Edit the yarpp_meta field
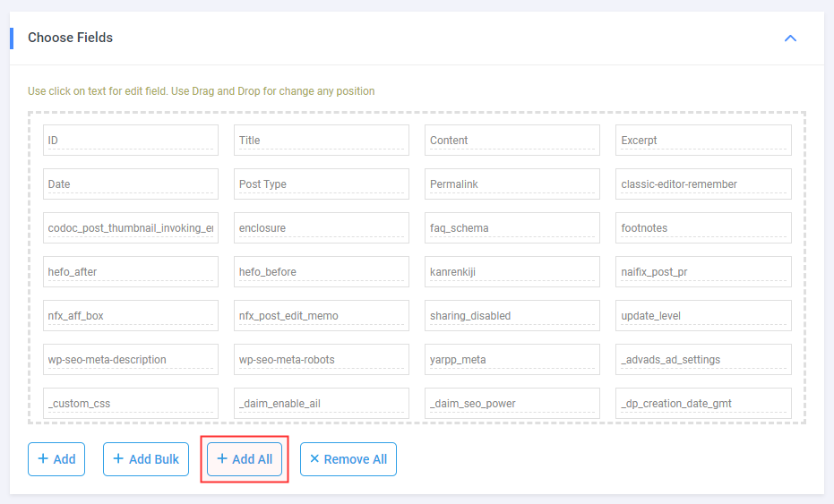This screenshot has width=834, height=504. 512,359
